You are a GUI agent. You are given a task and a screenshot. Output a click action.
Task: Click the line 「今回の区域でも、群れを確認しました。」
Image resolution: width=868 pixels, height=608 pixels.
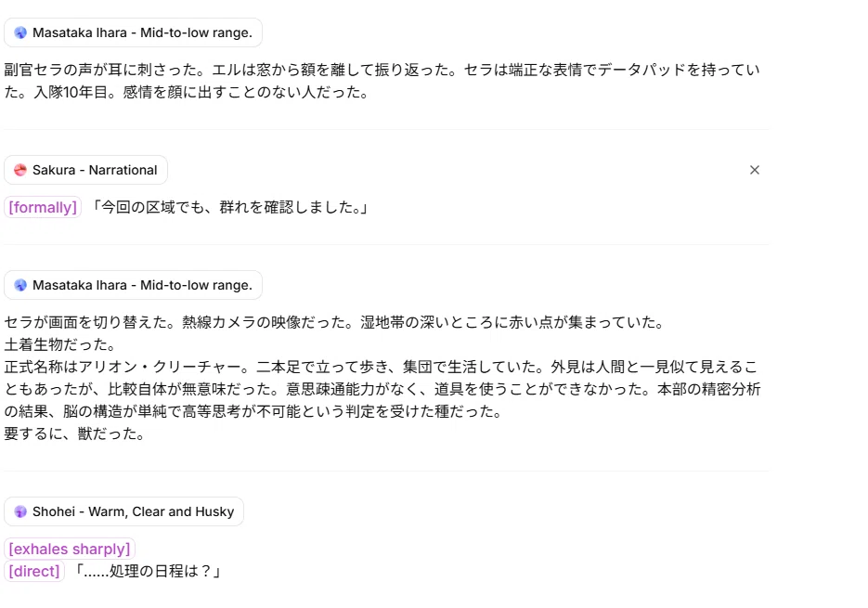point(228,208)
